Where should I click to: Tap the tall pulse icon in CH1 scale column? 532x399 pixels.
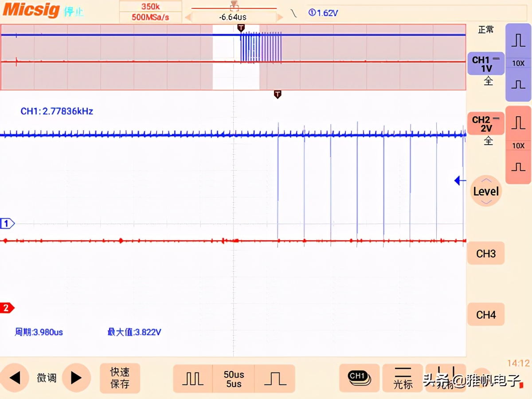tap(518, 40)
